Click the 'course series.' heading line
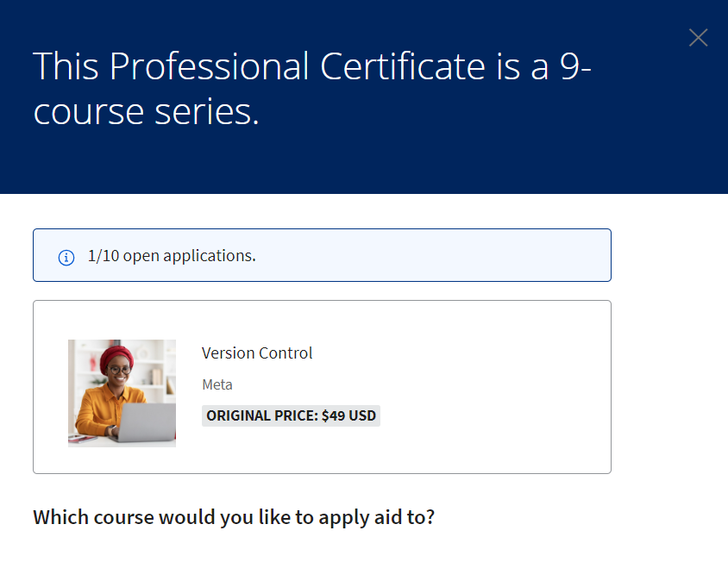This screenshot has width=728, height=568. click(x=146, y=112)
